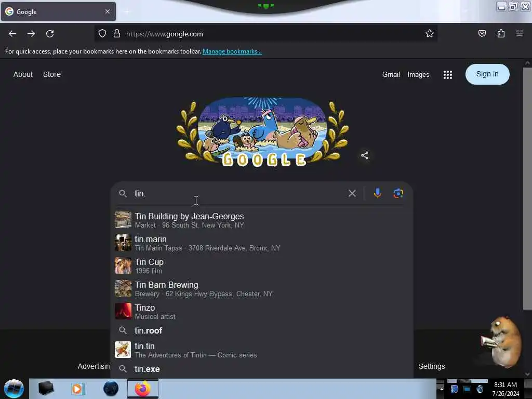Focus the search field containing 'tin.'
This screenshot has width=532, height=399.
[x=237, y=193]
